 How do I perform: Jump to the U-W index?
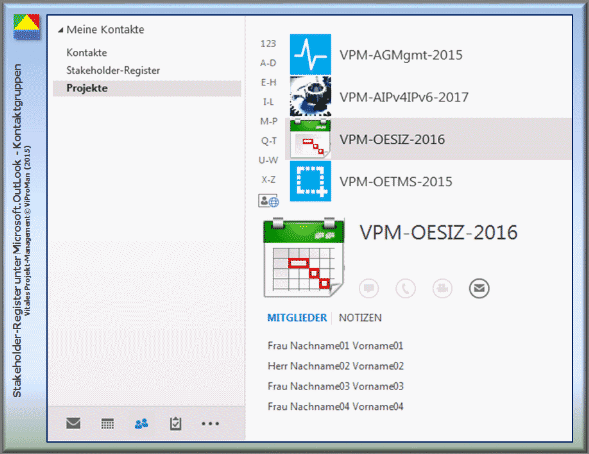pyautogui.click(x=268, y=160)
